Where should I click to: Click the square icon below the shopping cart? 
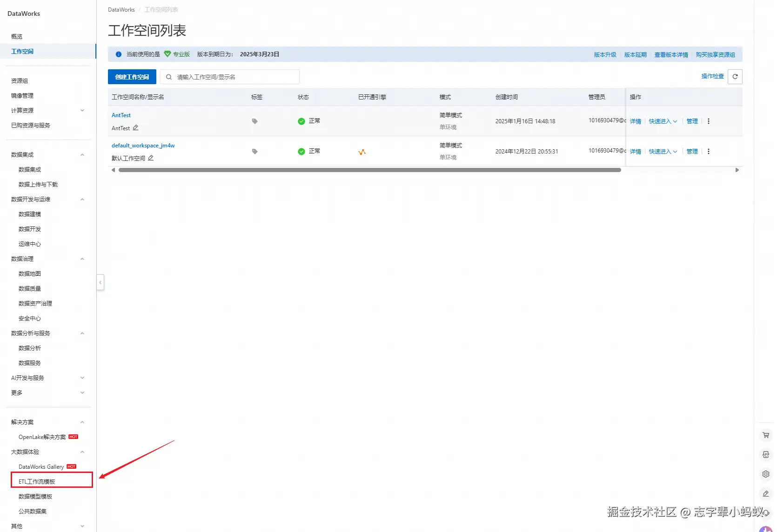766,454
